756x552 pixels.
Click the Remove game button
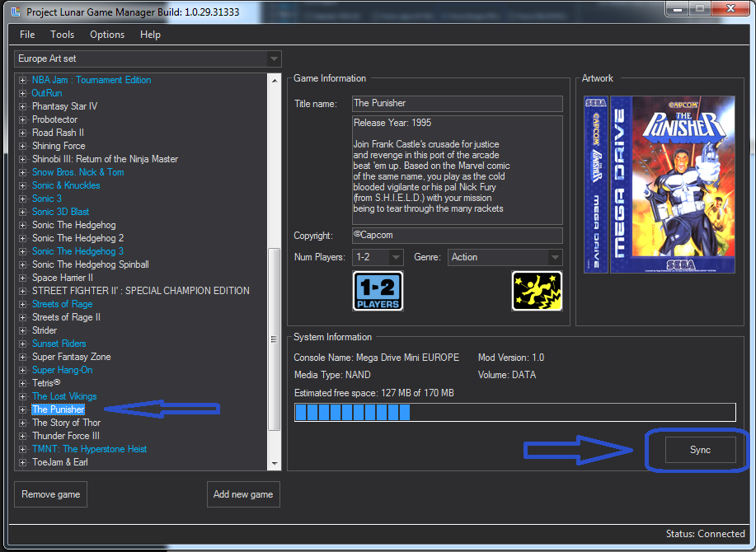[50, 494]
